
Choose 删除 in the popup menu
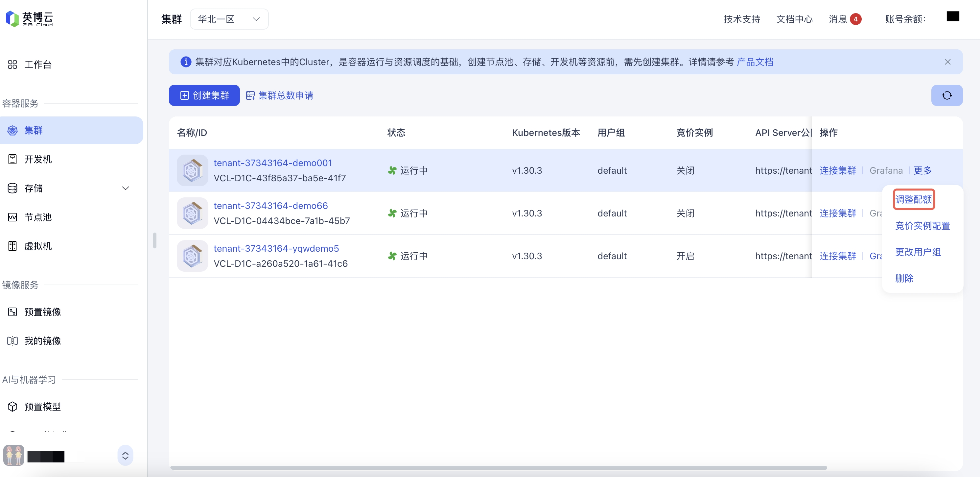tap(904, 278)
